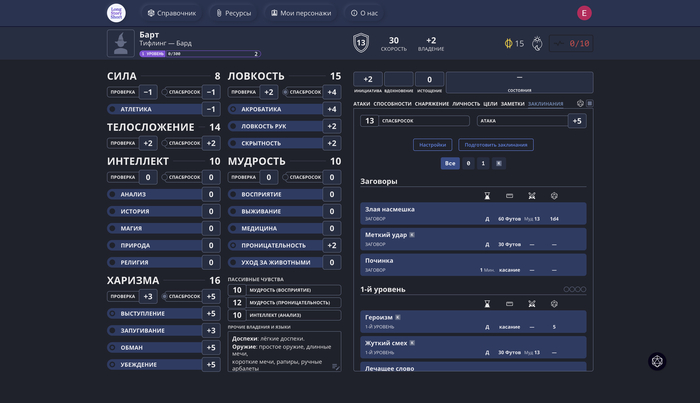Open the Справочник menu

click(172, 13)
